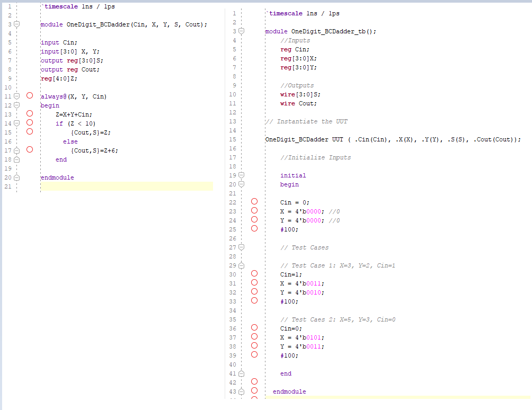Set breakpoint on the Cin = 0 initialization line
The height and width of the screenshot is (410, 532).
click(254, 202)
